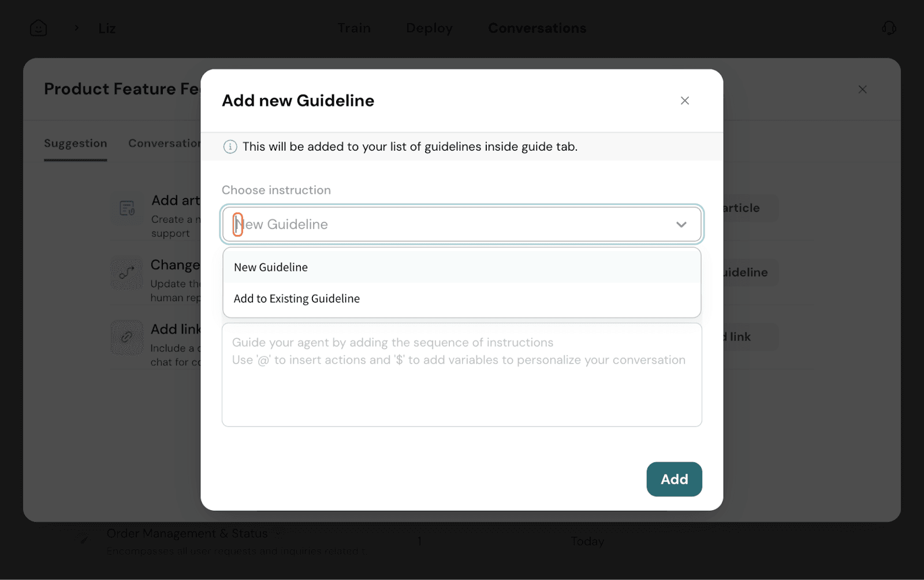Close the Add new Guideline dialog
The height and width of the screenshot is (580, 924).
685,100
